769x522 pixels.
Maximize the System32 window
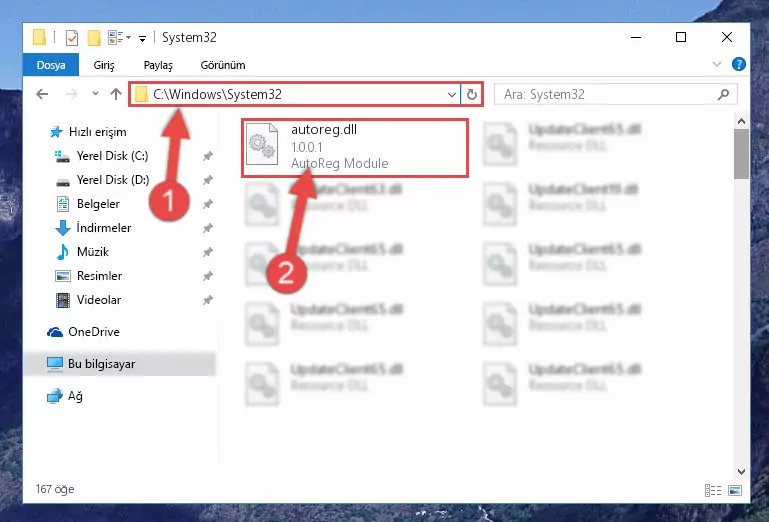[x=681, y=37]
